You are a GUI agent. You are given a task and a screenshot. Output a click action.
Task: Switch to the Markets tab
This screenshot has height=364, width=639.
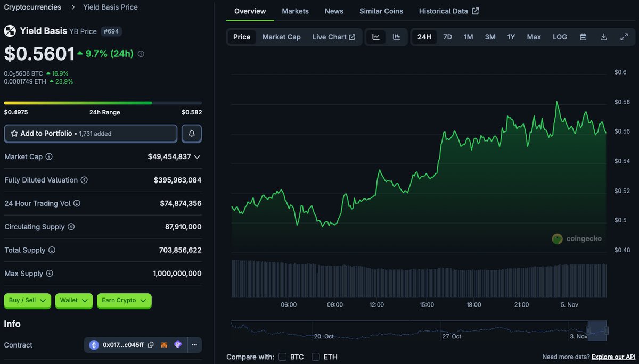click(x=295, y=11)
